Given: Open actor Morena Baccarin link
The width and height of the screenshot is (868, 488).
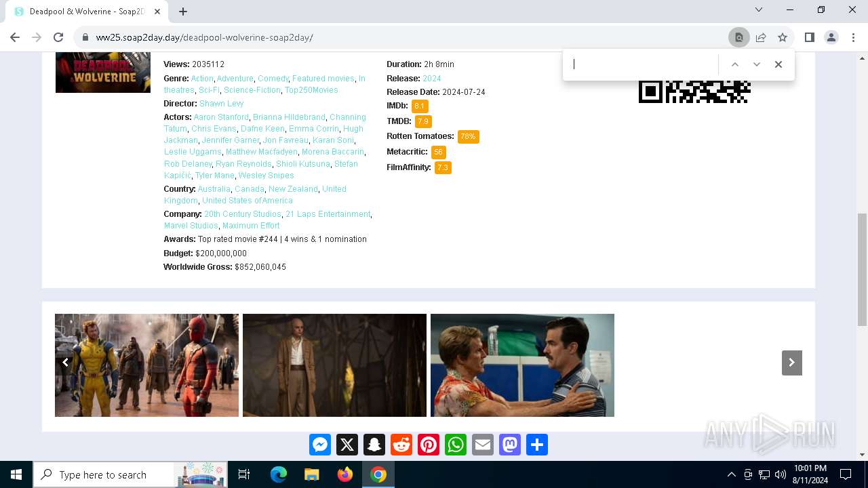Looking at the screenshot, I should pos(332,152).
